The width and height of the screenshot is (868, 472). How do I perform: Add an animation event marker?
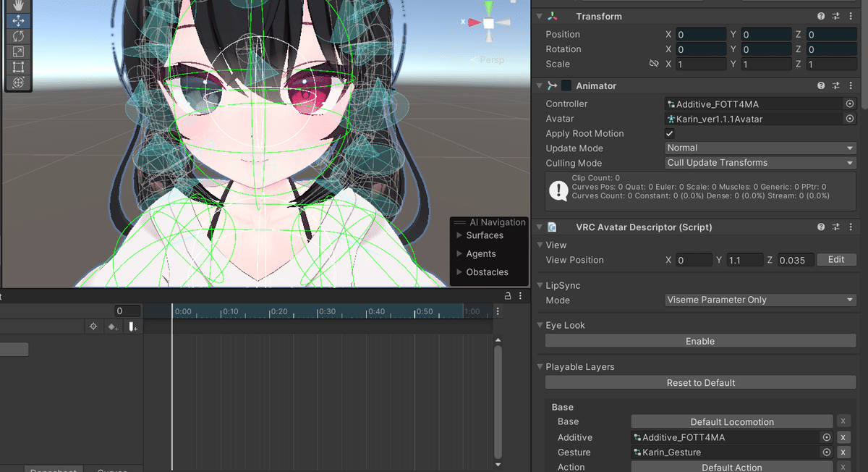click(132, 326)
